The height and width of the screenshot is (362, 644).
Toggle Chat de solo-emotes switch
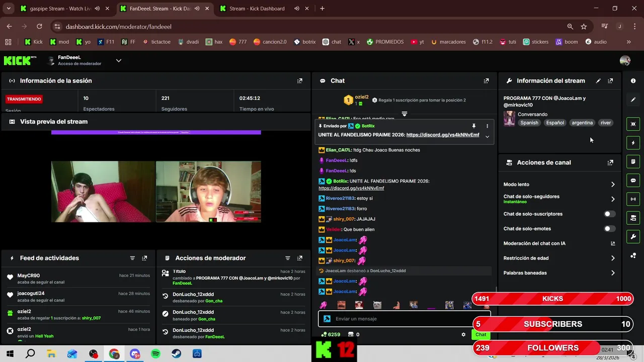click(609, 229)
